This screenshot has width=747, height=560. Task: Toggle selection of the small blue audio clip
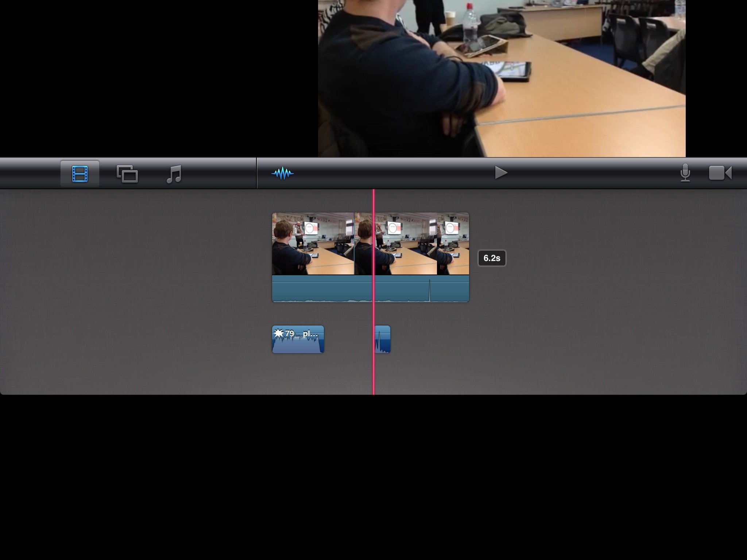(383, 339)
